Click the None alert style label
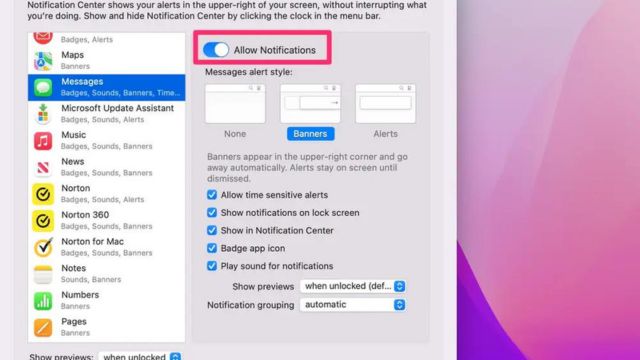 click(235, 134)
